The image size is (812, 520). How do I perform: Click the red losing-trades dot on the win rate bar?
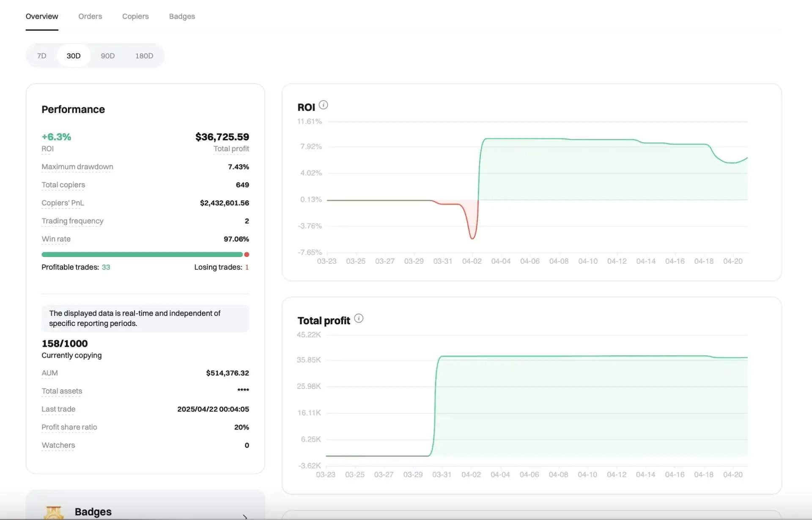coord(247,255)
